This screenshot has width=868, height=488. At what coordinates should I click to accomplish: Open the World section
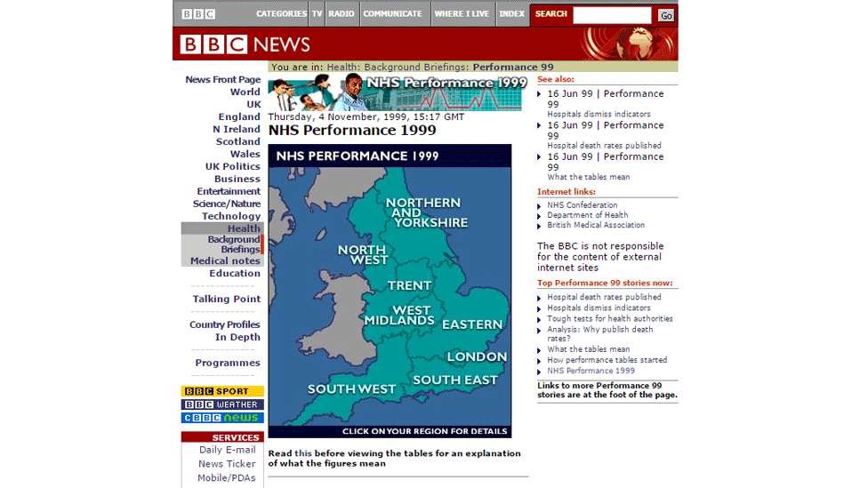[245, 92]
